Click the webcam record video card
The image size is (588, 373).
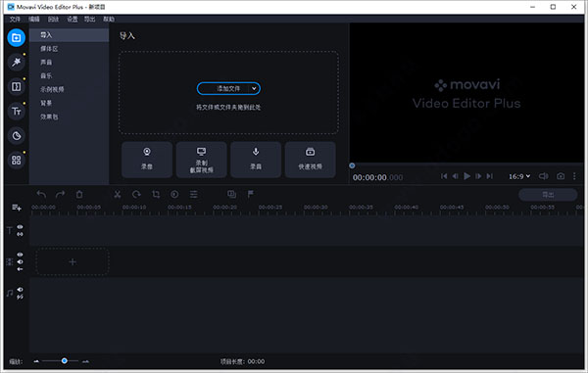coord(147,160)
